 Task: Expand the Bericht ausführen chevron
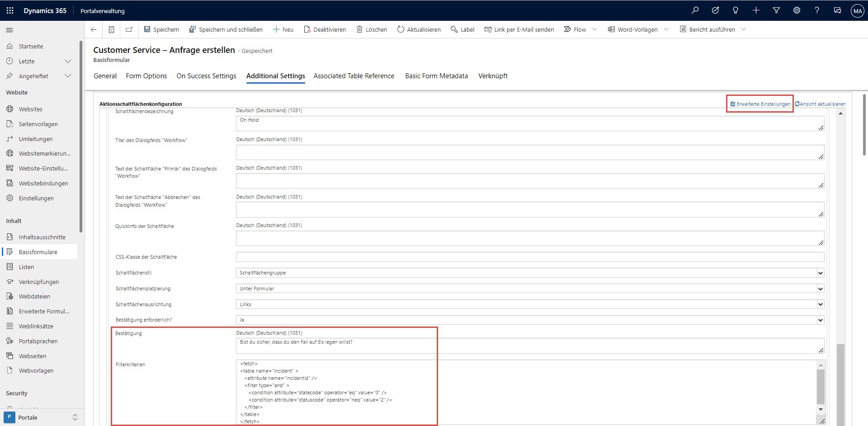point(744,29)
